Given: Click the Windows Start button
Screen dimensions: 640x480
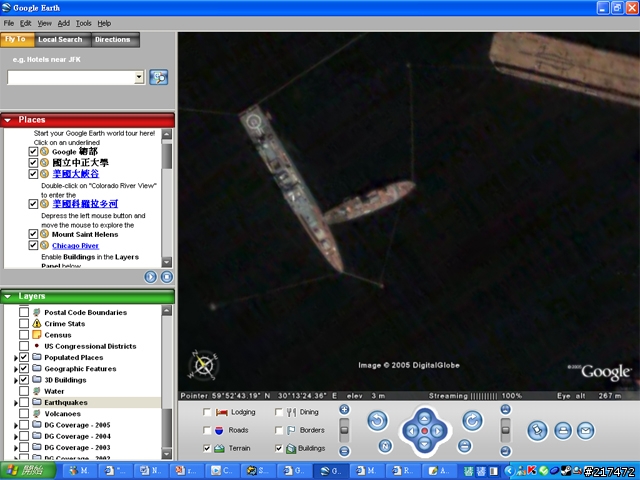Looking at the screenshot, I should click(x=27, y=471).
